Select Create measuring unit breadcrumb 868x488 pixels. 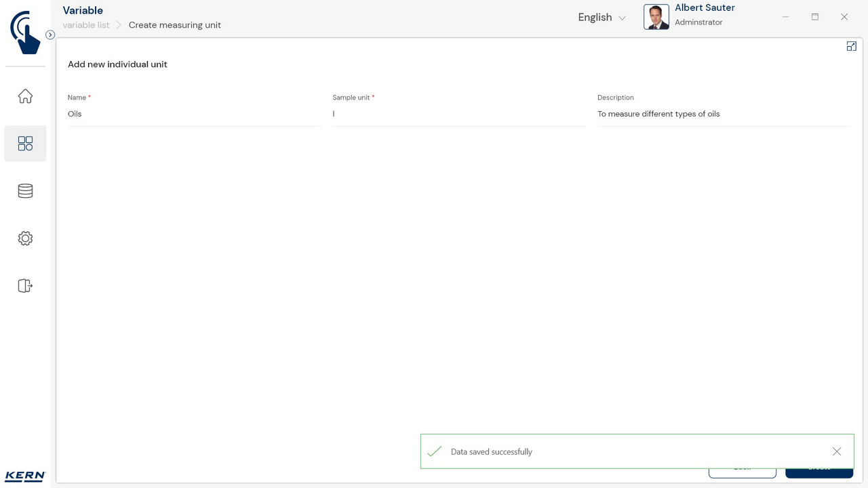coord(174,25)
